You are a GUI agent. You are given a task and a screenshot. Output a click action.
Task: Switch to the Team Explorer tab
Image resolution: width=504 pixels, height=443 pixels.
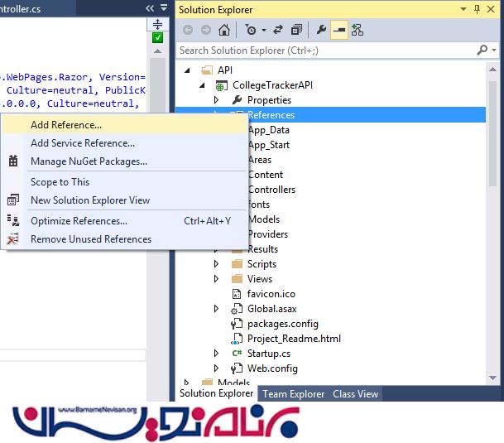[294, 394]
